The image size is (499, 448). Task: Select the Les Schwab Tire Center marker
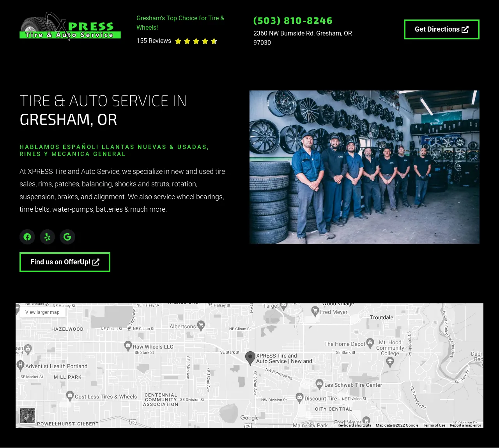[x=320, y=384]
